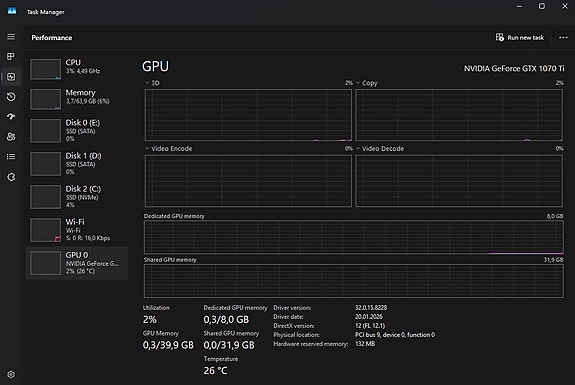Click the CPU mini graph thumbnail
The height and width of the screenshot is (385, 575).
[45, 69]
